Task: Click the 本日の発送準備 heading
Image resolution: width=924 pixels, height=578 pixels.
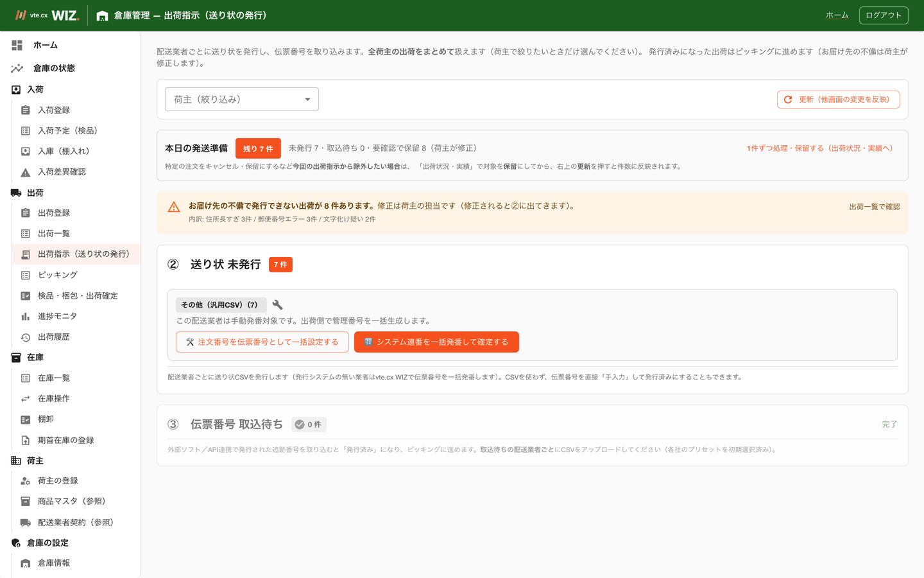Action: (196, 148)
